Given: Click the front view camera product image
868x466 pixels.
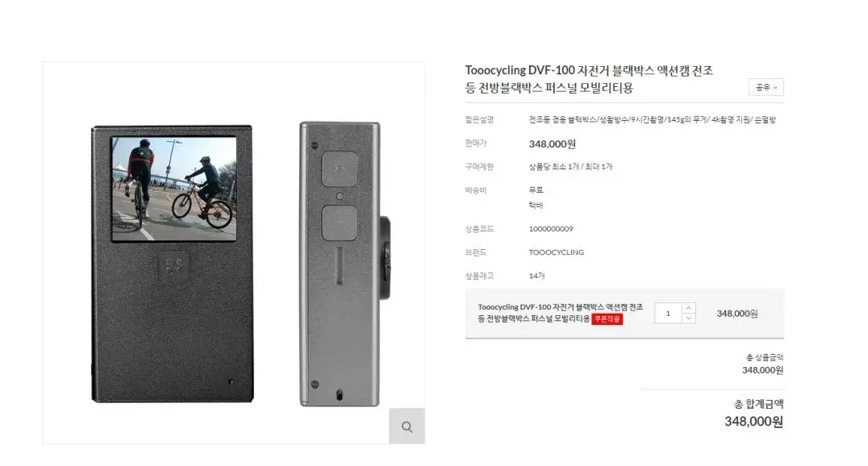Looking at the screenshot, I should click(x=172, y=264).
